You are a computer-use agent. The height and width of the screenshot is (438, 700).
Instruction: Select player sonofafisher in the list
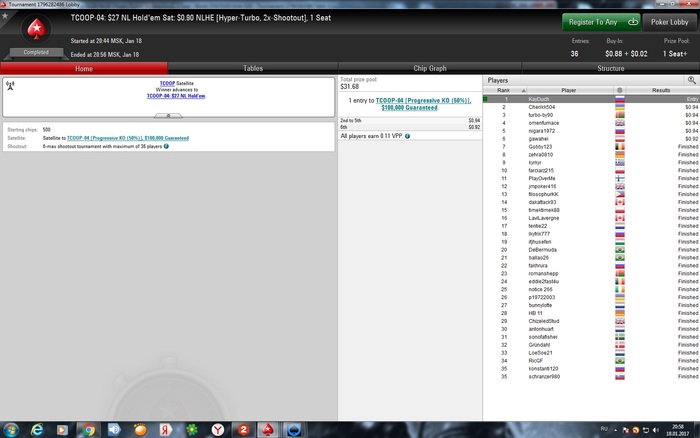point(591,337)
